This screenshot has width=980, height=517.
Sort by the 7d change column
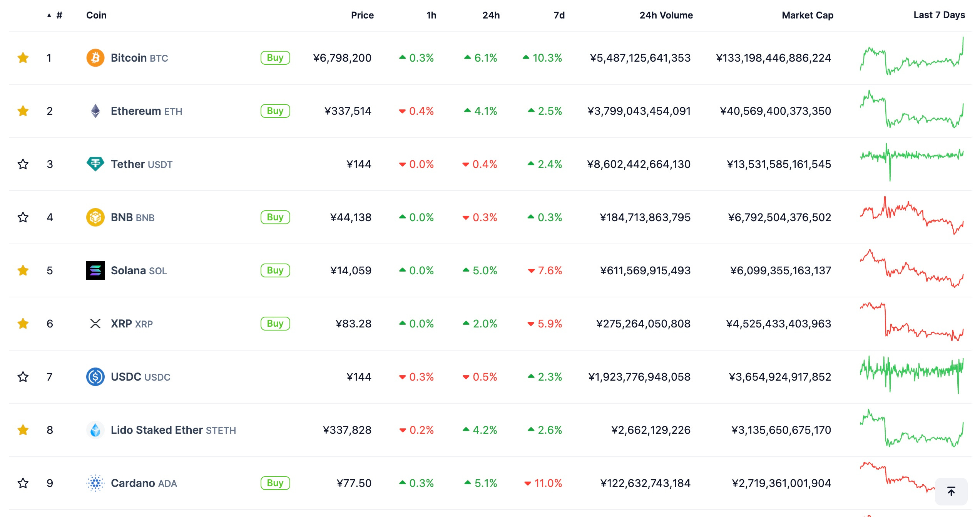click(x=559, y=15)
